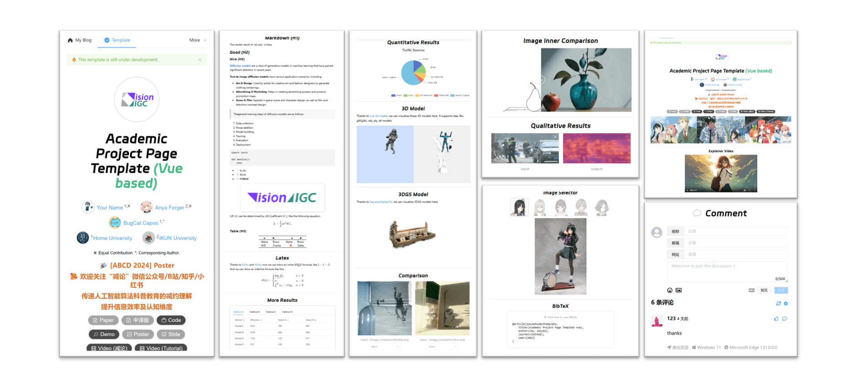Refresh the comments list icon
868x392 pixels.
tap(779, 303)
